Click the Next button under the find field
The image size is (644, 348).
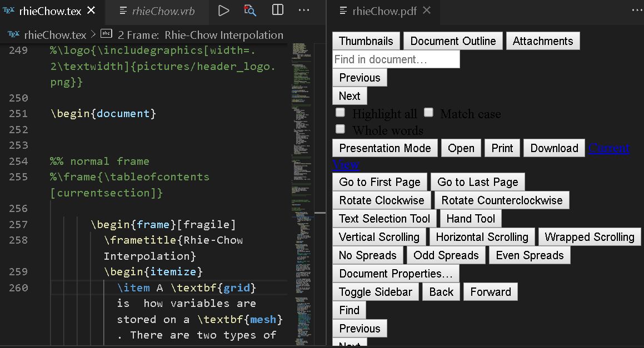click(350, 96)
